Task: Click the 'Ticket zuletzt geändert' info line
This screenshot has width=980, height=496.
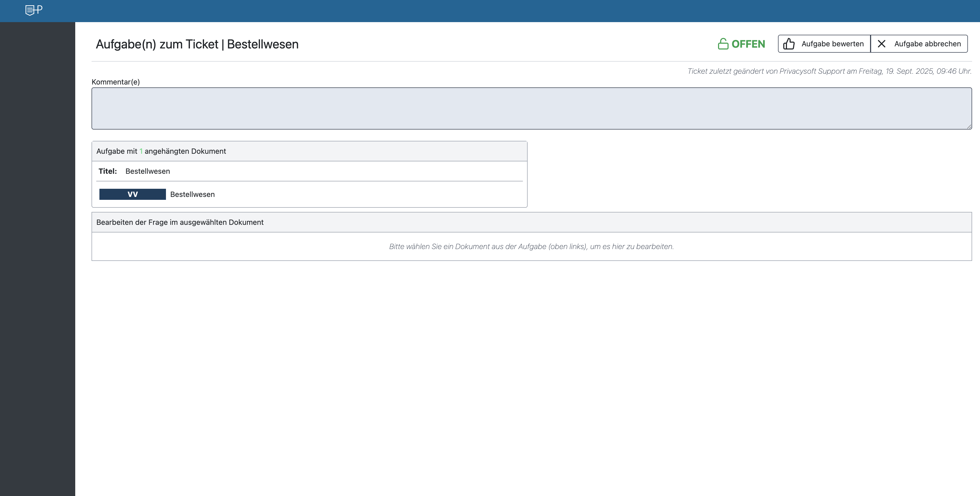Action: point(829,71)
